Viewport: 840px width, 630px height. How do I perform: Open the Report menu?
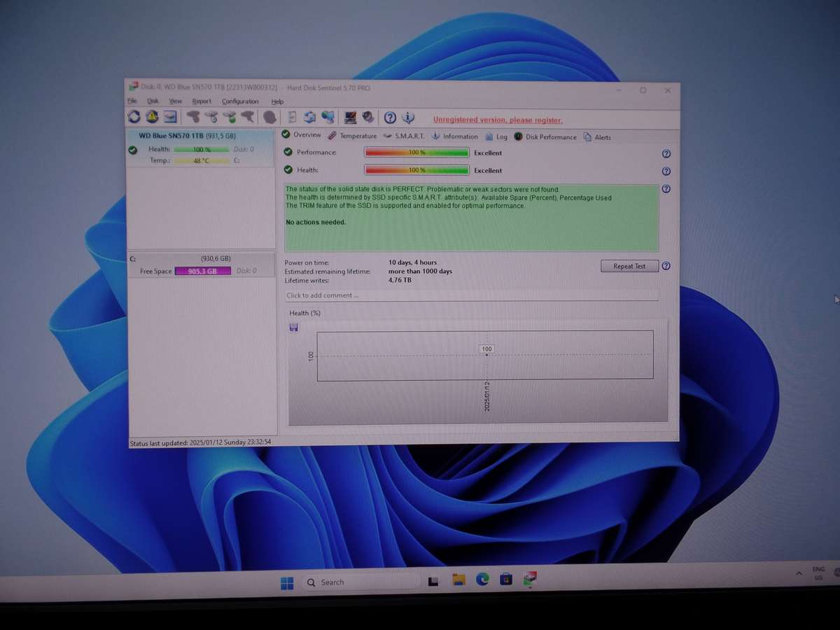click(x=202, y=101)
